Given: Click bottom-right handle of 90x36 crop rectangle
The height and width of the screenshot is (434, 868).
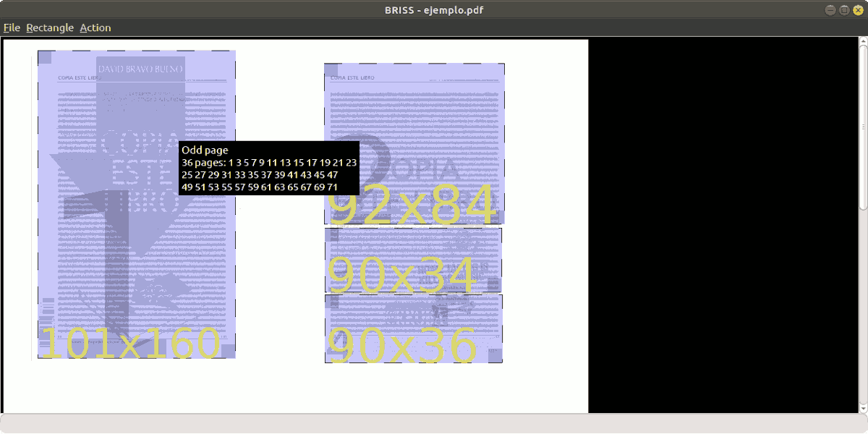Looking at the screenshot, I should pos(495,356).
